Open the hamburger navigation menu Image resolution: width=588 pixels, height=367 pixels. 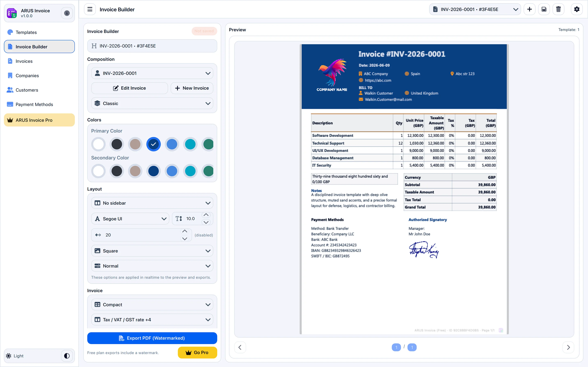[90, 9]
